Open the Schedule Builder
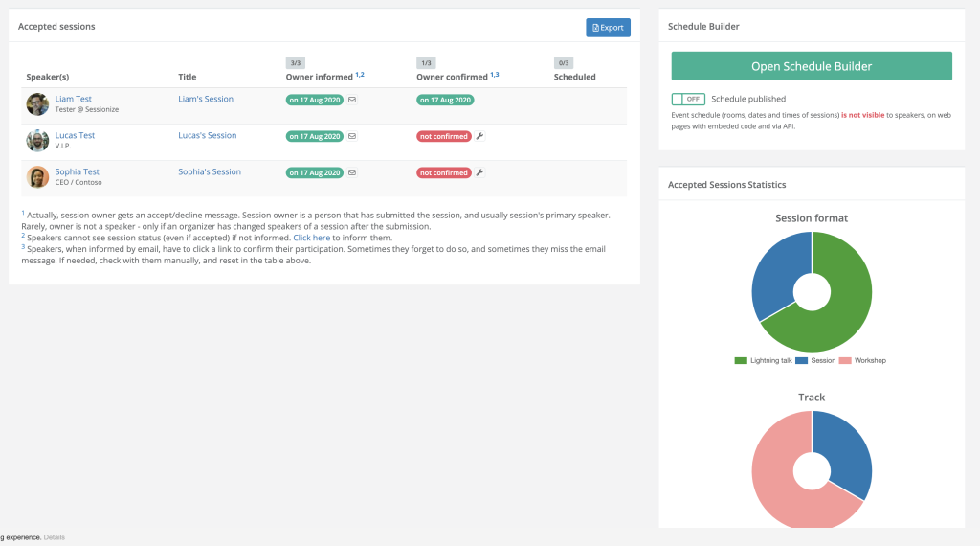 pos(812,66)
